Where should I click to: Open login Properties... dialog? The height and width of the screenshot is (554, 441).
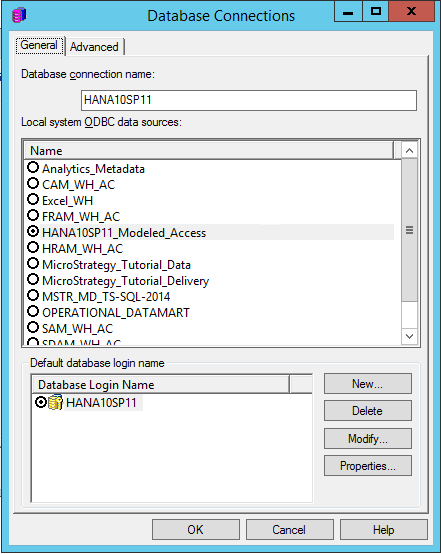point(368,466)
